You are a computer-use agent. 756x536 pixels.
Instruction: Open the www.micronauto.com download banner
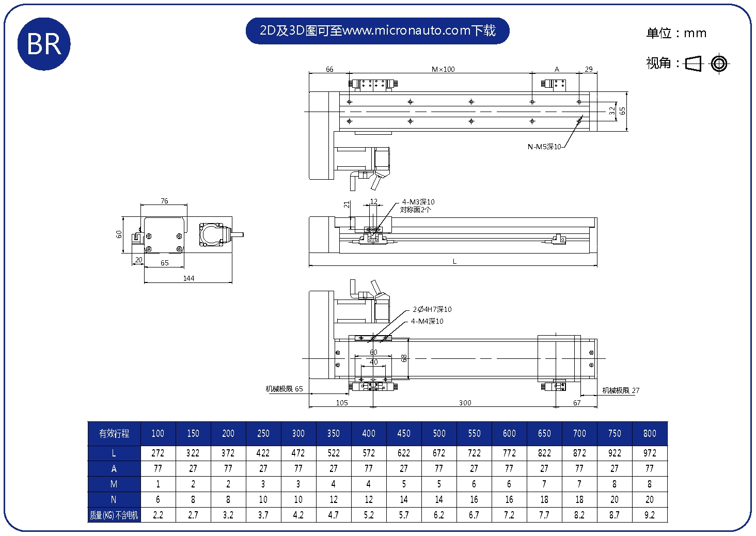(377, 30)
